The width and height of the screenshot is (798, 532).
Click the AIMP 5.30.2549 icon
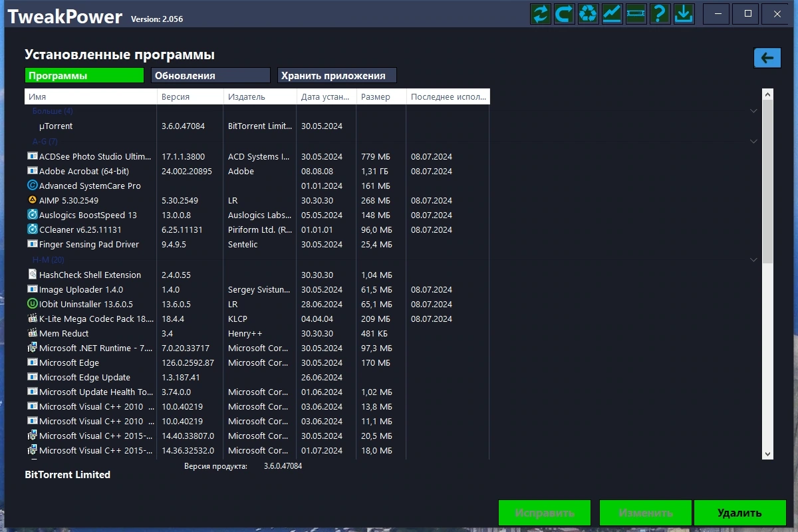33,200
